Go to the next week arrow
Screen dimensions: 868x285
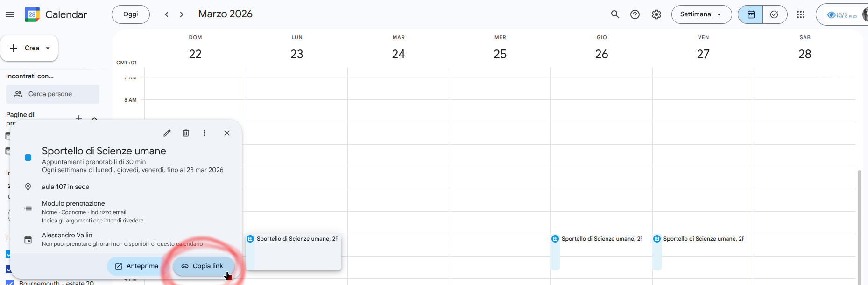(182, 14)
